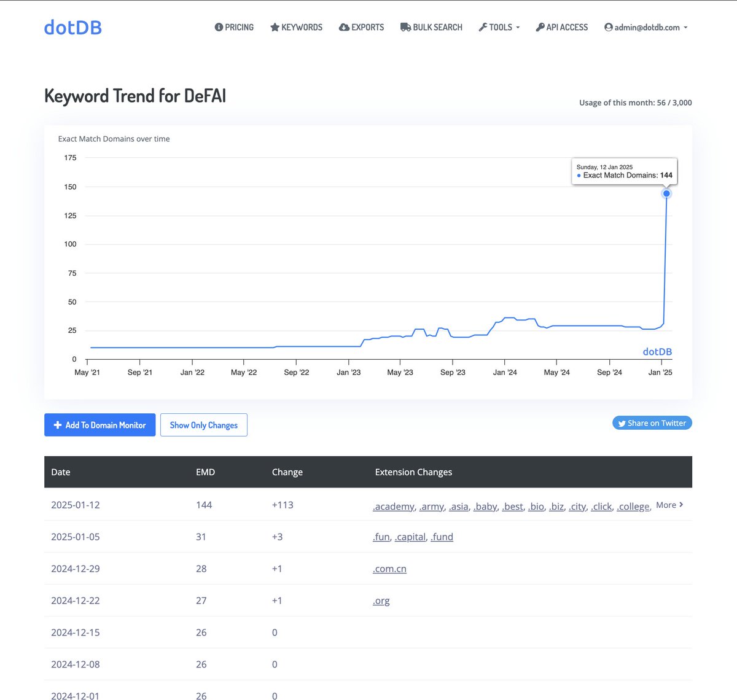This screenshot has width=737, height=700.
Task: Click the dotDB credit in chart
Action: [657, 352]
